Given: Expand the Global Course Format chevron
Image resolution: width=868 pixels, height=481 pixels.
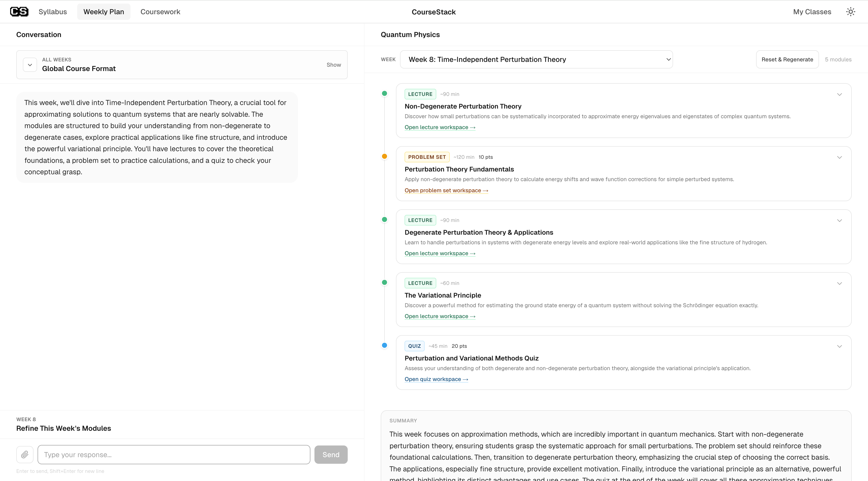Looking at the screenshot, I should pyautogui.click(x=30, y=65).
